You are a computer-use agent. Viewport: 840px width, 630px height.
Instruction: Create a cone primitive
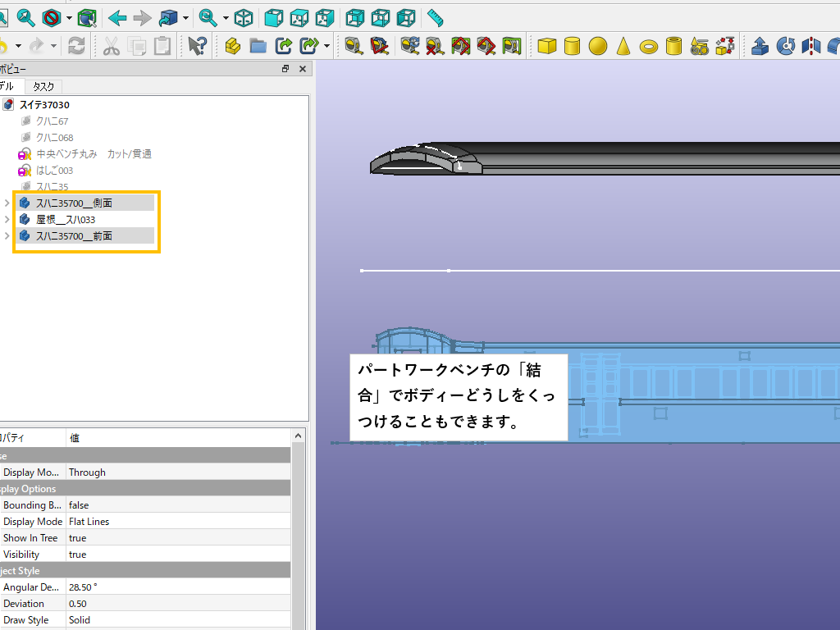pos(623,46)
